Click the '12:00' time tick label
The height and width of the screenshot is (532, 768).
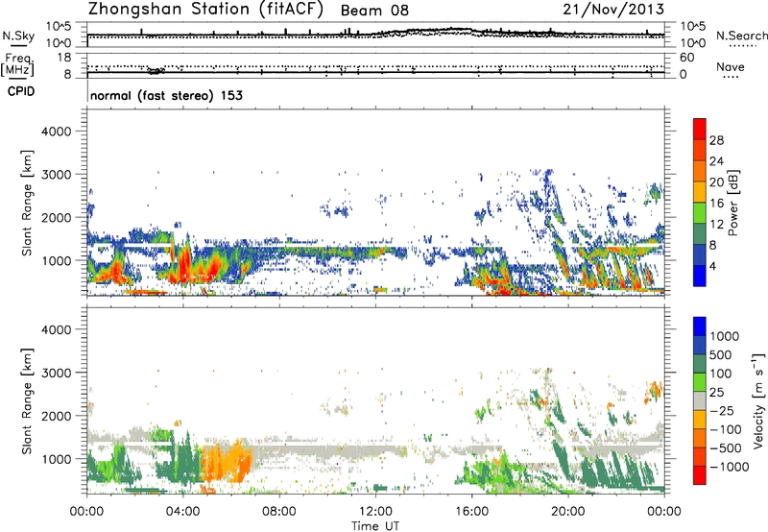375,512
